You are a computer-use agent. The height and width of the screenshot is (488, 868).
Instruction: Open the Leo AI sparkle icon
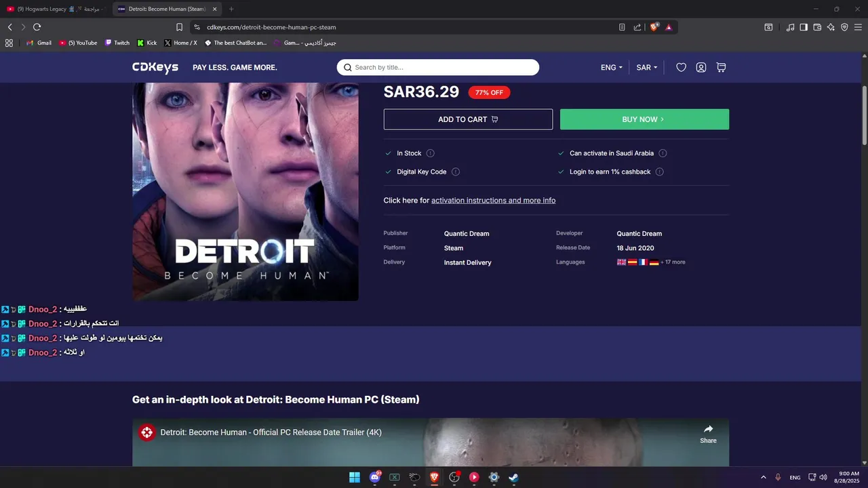pyautogui.click(x=831, y=27)
